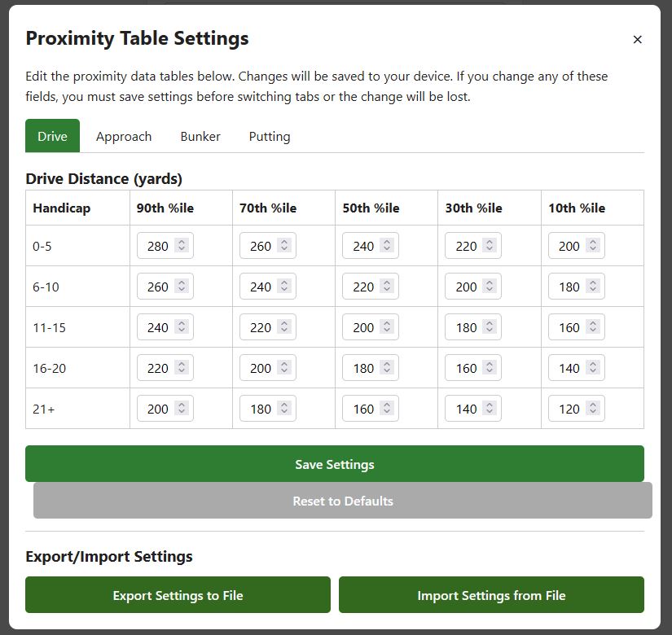
Task: Open the Putting tab
Action: pyautogui.click(x=270, y=136)
